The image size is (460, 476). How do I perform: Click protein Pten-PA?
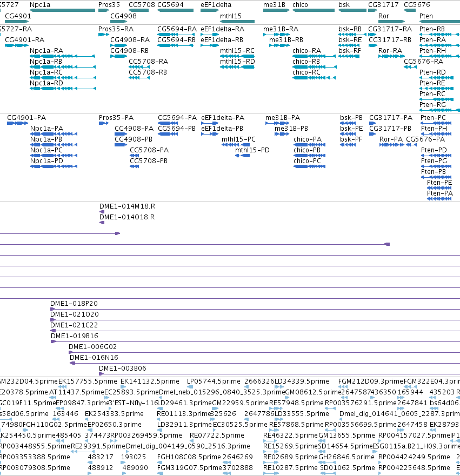(439, 193)
